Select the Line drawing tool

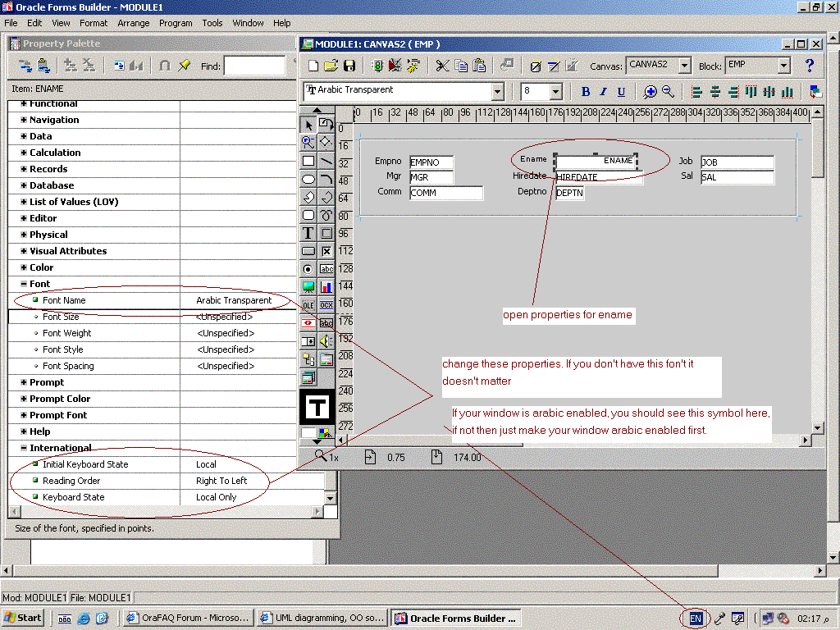tap(326, 161)
